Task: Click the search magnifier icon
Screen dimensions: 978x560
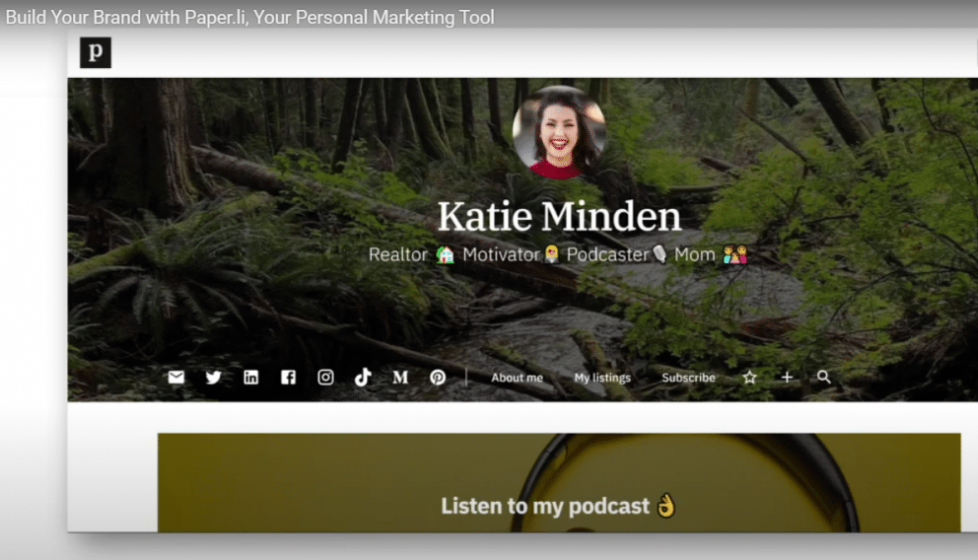Action: [x=824, y=378]
